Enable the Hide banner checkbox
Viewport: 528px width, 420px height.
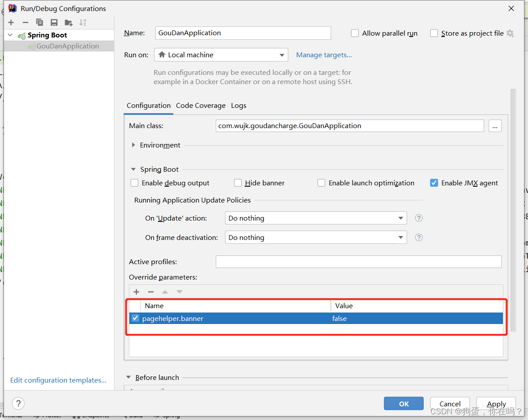point(238,183)
